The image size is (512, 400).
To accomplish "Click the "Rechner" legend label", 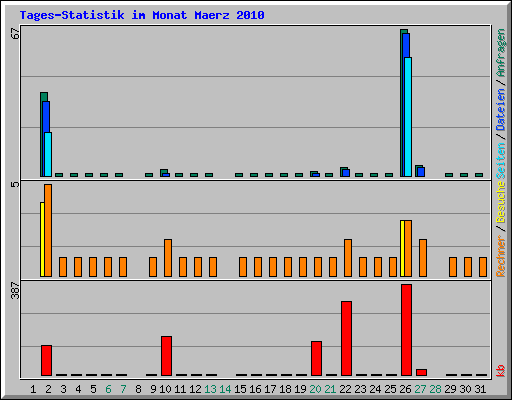I will (x=501, y=256).
